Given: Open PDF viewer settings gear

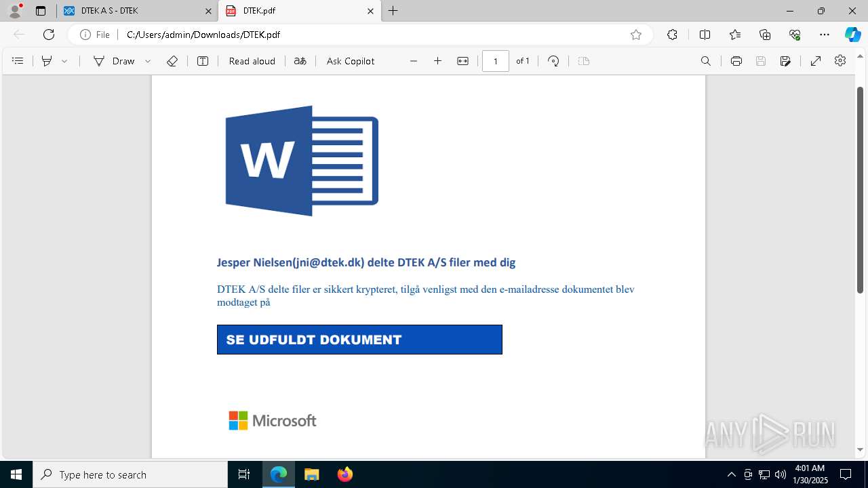Looking at the screenshot, I should tap(840, 61).
